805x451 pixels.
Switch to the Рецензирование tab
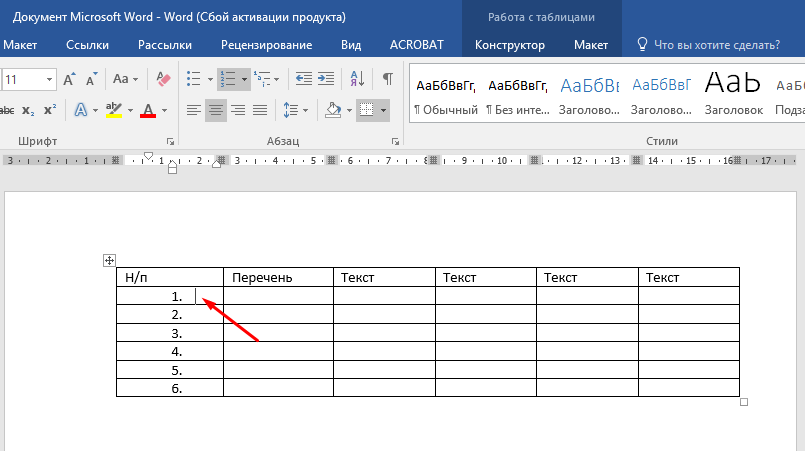[x=266, y=45]
